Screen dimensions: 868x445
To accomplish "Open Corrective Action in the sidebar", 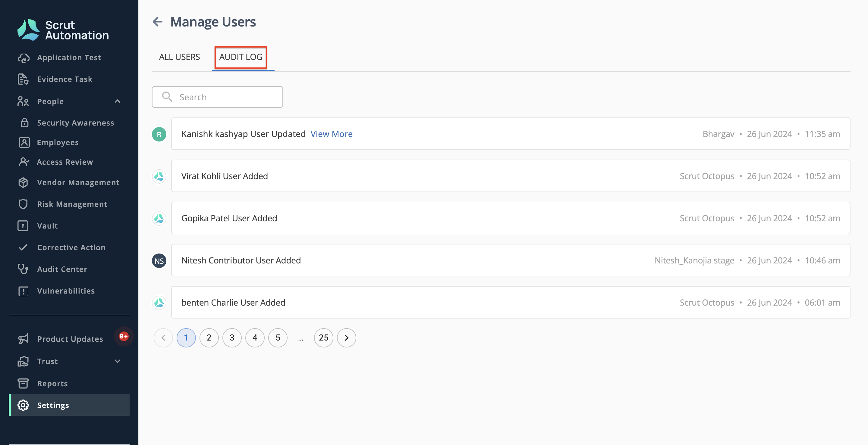I will (x=71, y=247).
